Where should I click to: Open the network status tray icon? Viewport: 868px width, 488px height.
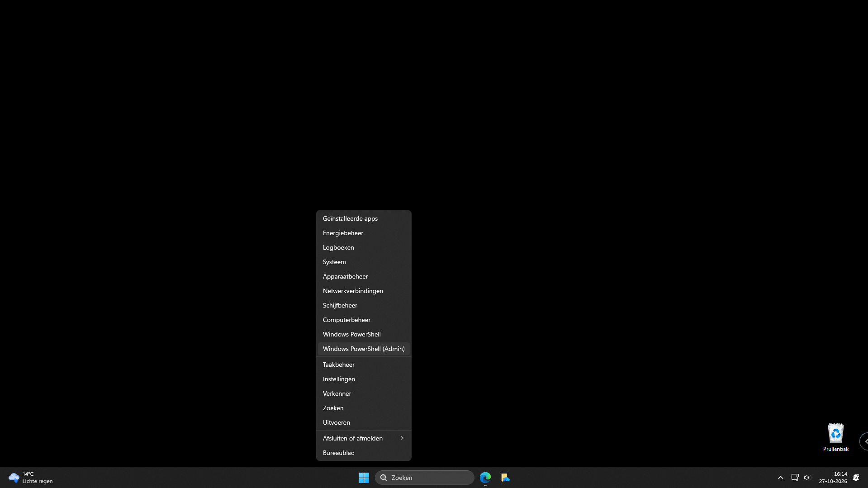[x=795, y=478]
